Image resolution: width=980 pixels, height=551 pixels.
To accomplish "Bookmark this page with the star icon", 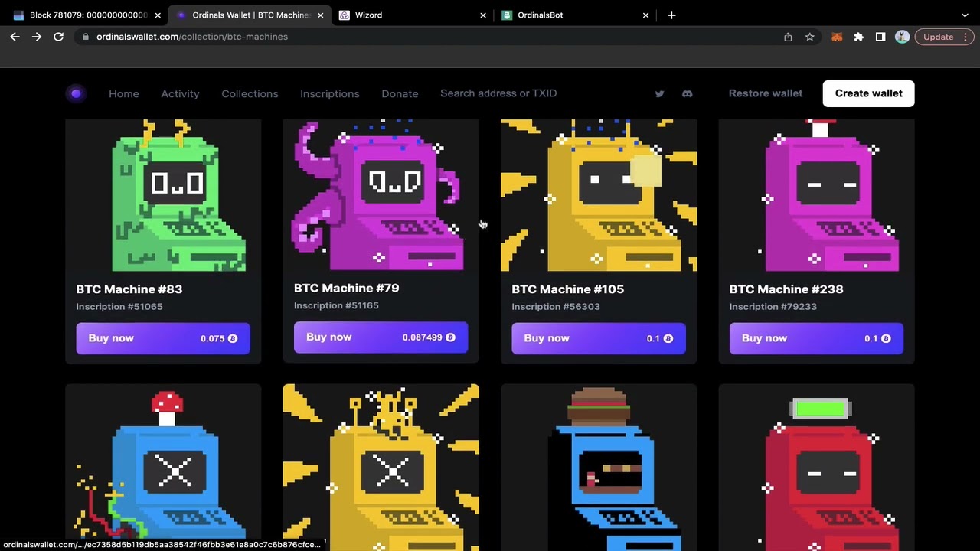I will pos(809,37).
